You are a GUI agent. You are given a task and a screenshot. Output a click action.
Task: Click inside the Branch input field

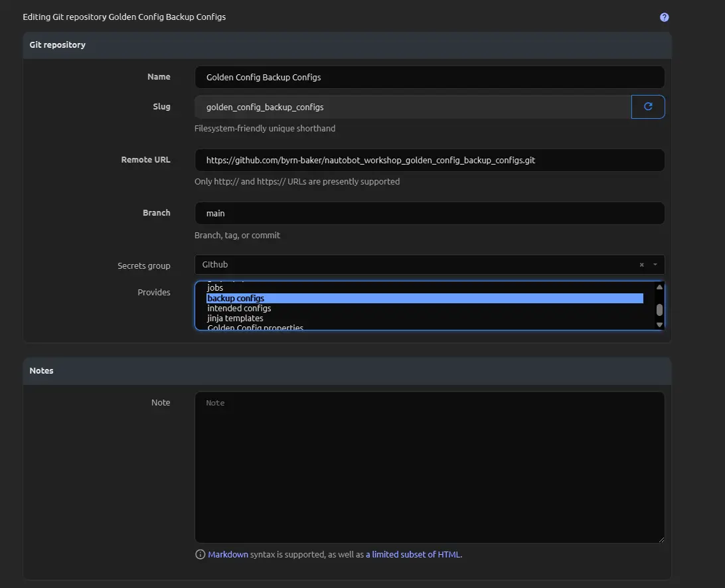430,214
